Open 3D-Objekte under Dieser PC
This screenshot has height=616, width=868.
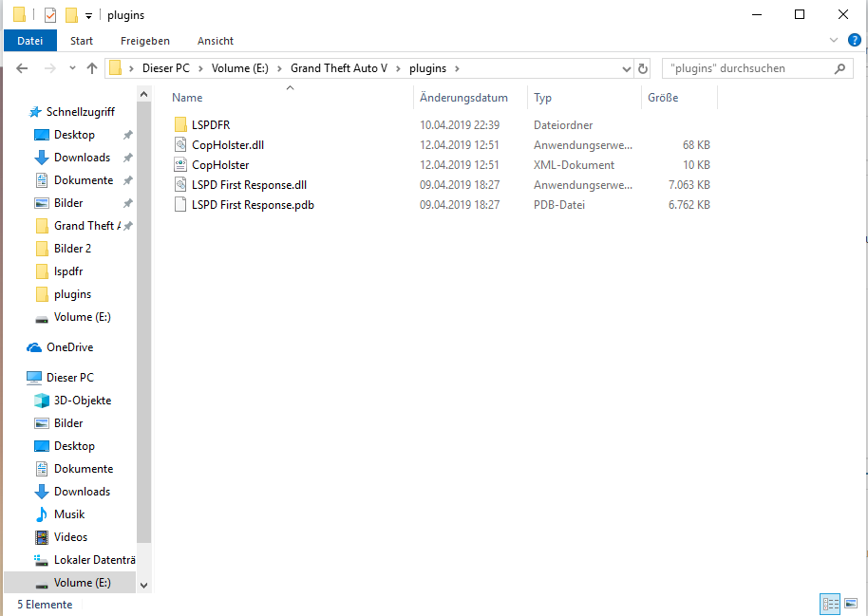coord(83,401)
